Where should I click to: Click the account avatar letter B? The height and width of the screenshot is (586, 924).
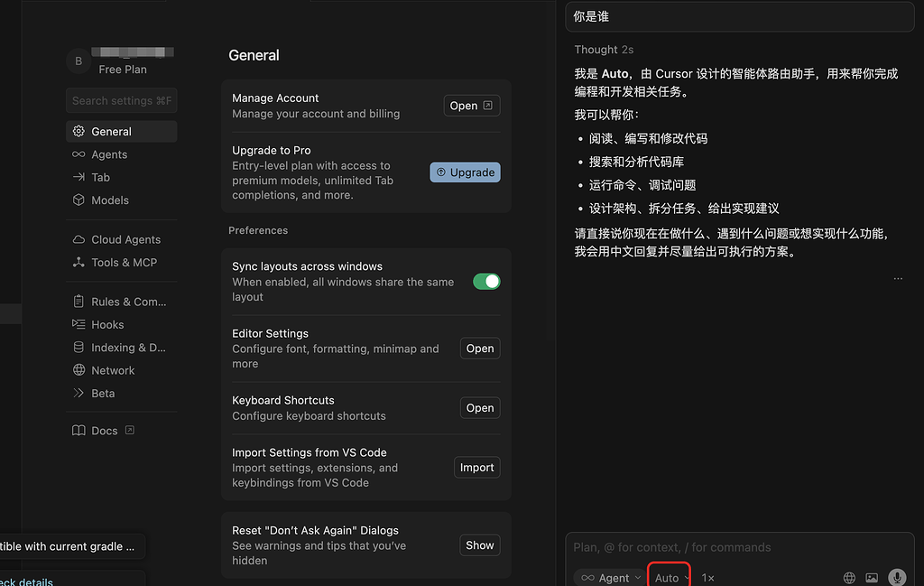pos(79,60)
